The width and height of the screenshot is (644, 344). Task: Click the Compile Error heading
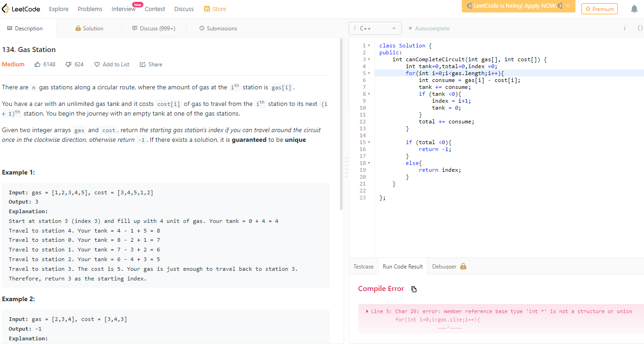[x=381, y=289]
